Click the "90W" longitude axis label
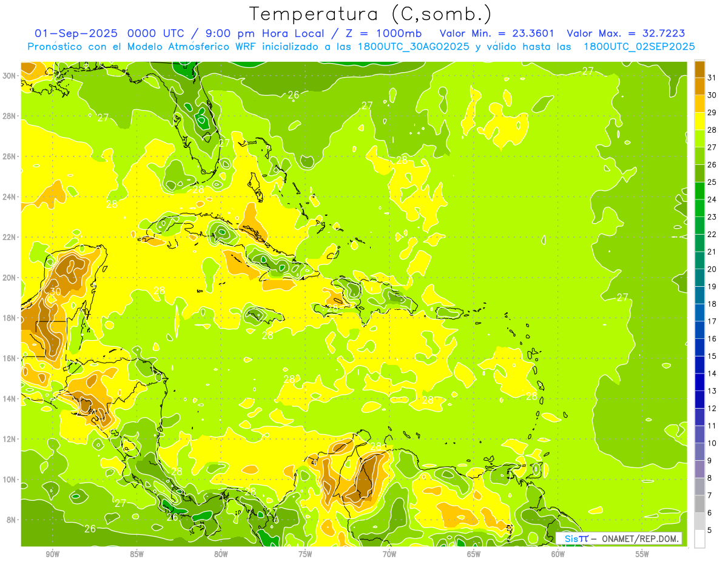Viewport: 728px width, 562px height. coord(52,554)
